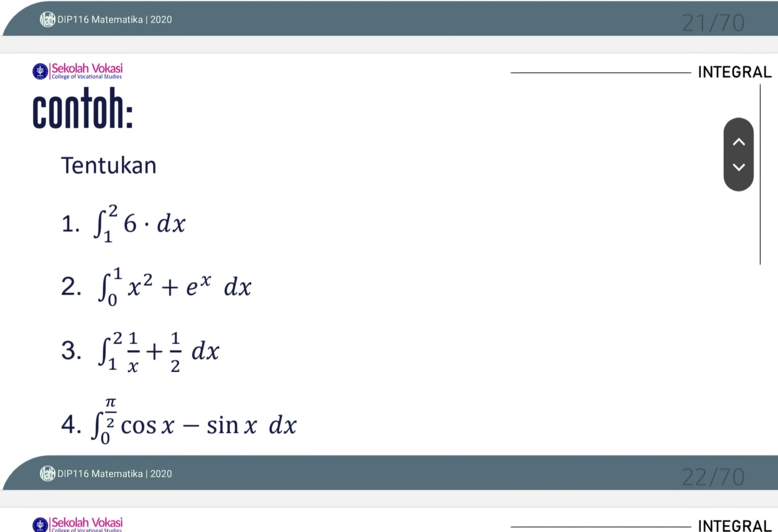This screenshot has height=532, width=778.
Task: Click page number 21/70
Action: 713,23
